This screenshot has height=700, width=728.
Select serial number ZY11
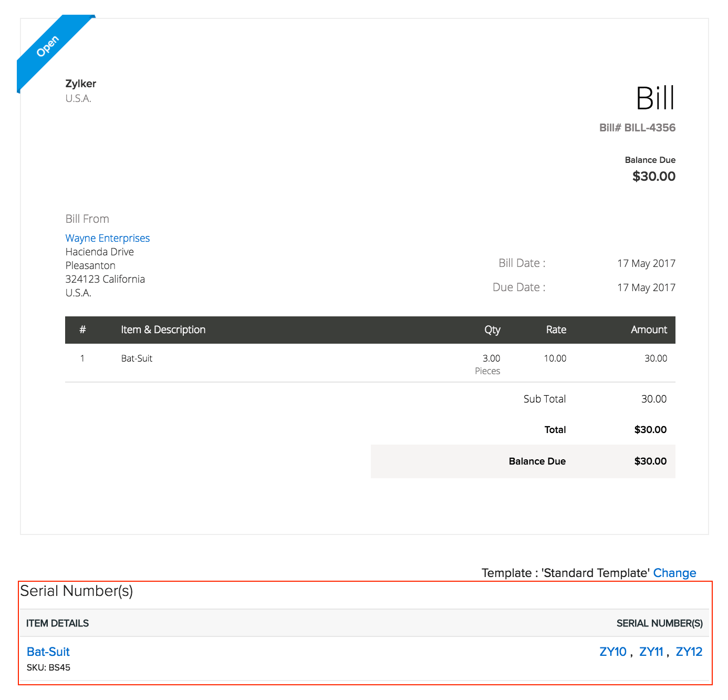[x=651, y=651]
